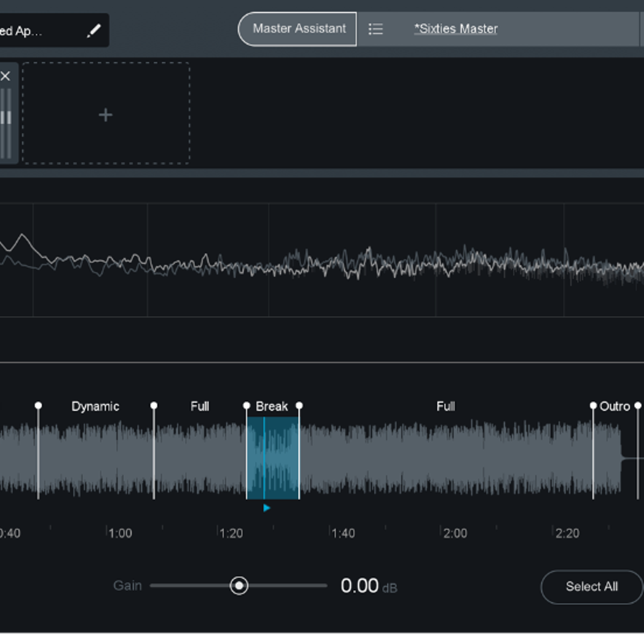Open the Master Assistant

297,29
